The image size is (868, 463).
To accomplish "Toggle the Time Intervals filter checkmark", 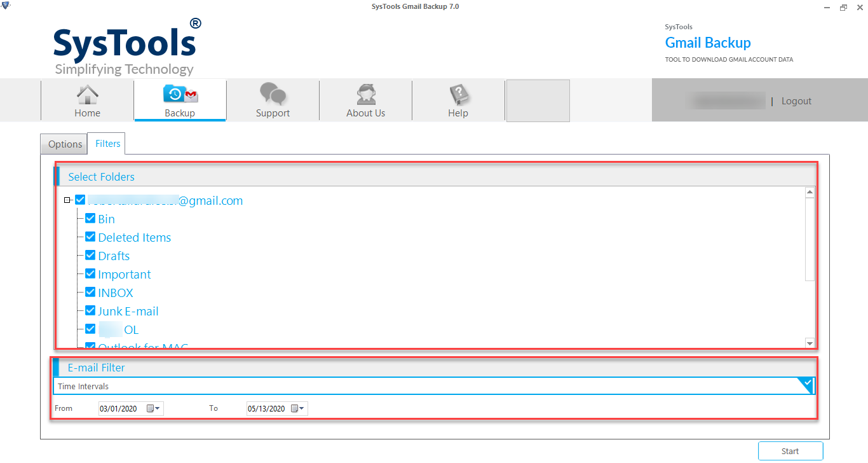I will pos(806,384).
